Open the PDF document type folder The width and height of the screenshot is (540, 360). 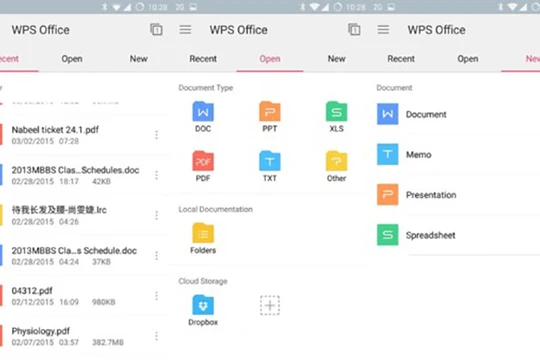[x=203, y=166]
